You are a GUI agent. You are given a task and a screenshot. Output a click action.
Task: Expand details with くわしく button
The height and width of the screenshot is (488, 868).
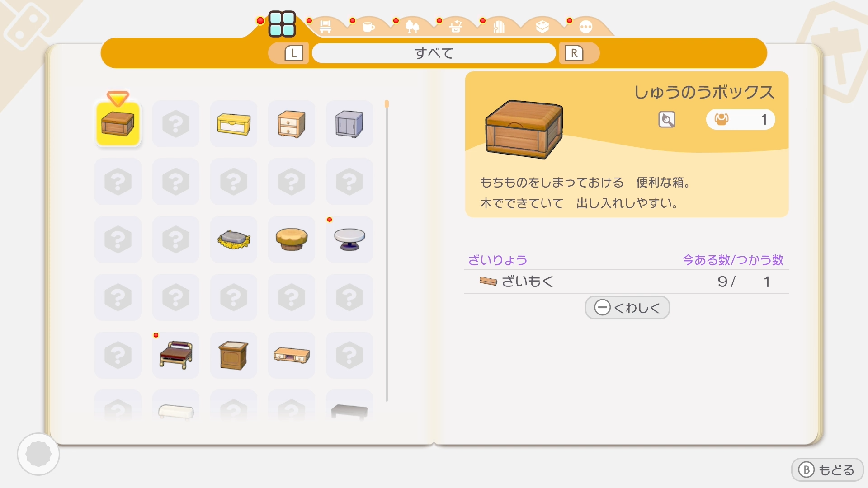[x=627, y=308]
